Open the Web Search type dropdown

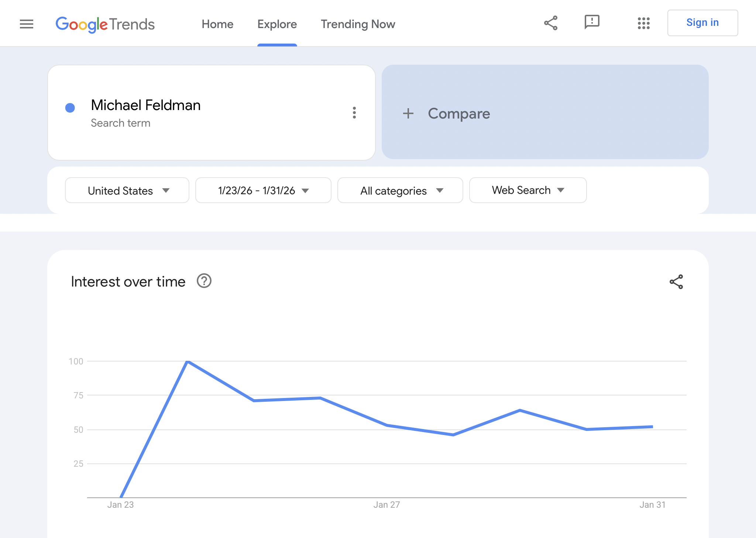(x=528, y=190)
